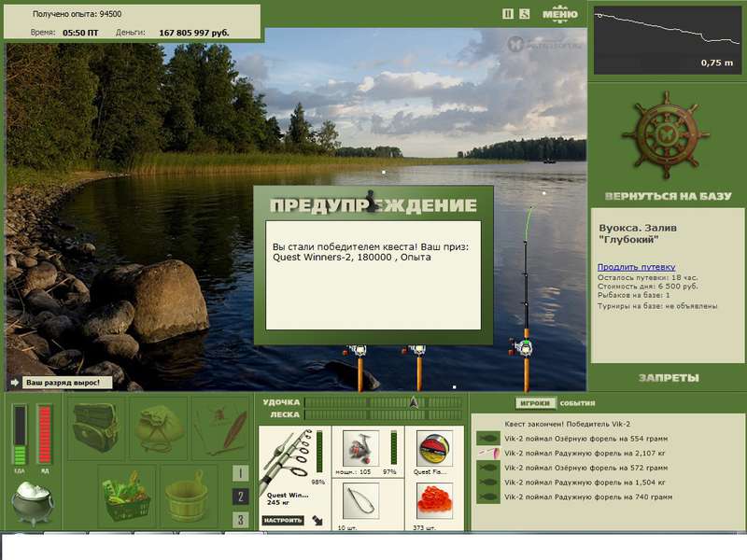Click the pause icon next to Меню
This screenshot has height=560, width=747.
point(508,14)
